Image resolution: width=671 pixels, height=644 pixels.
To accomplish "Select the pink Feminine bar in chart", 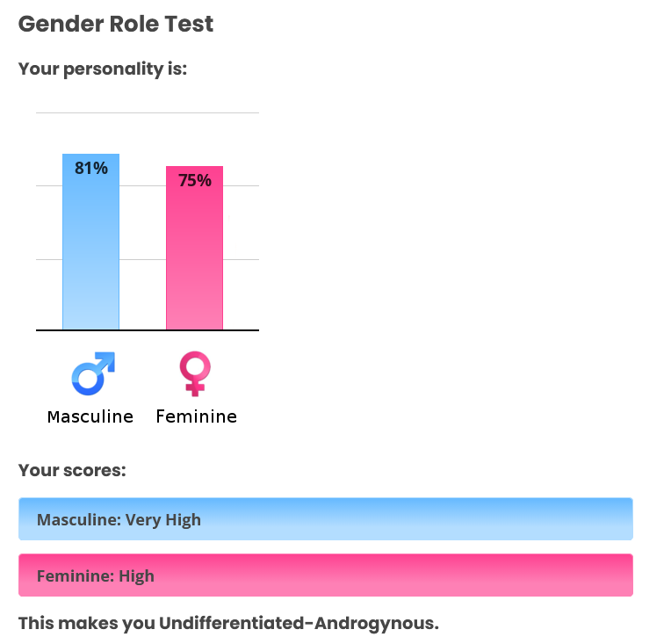I will pos(195,248).
